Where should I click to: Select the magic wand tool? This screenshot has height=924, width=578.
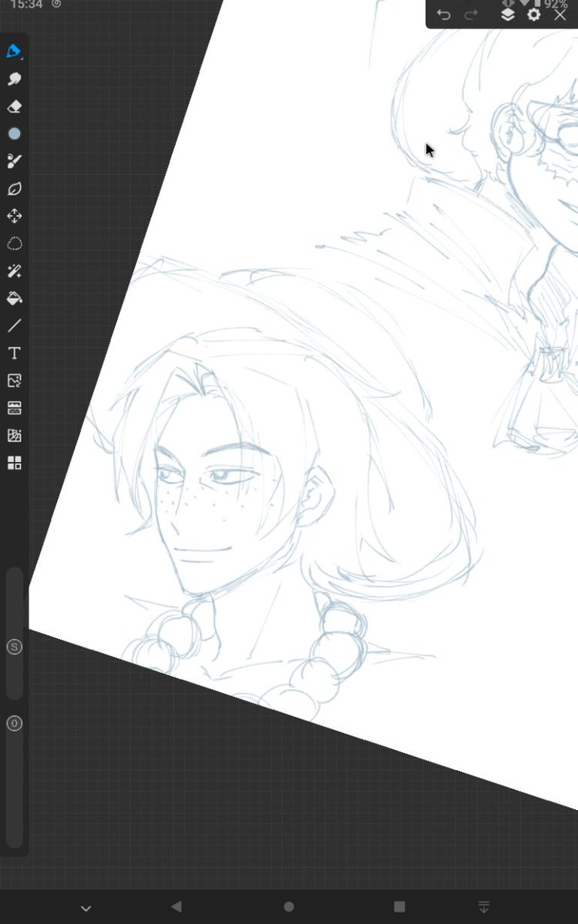tap(14, 271)
